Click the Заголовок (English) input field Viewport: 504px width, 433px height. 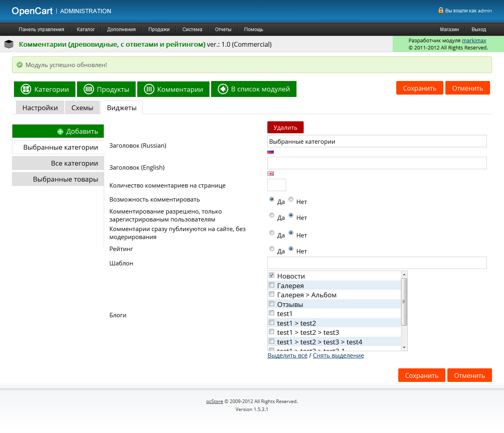click(x=377, y=163)
